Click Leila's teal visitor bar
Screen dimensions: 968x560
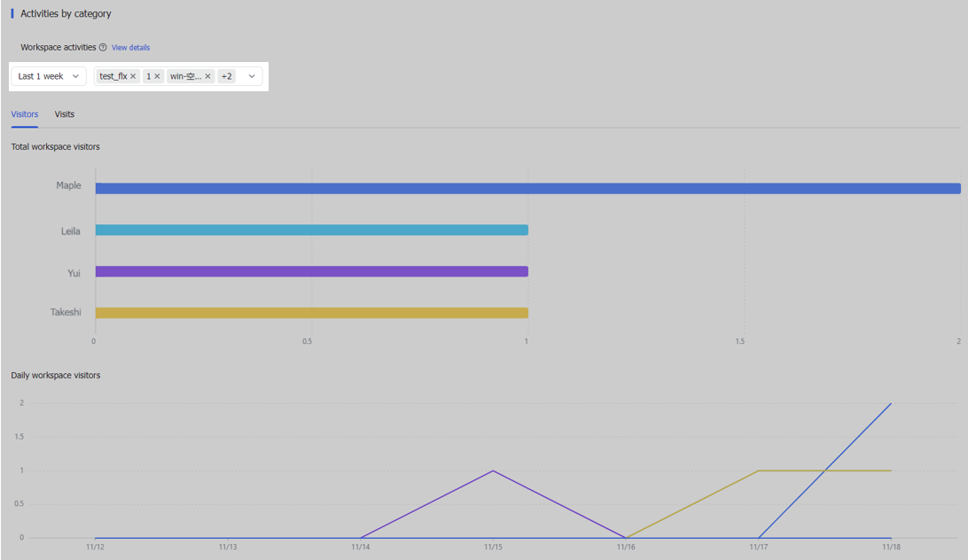coord(311,230)
